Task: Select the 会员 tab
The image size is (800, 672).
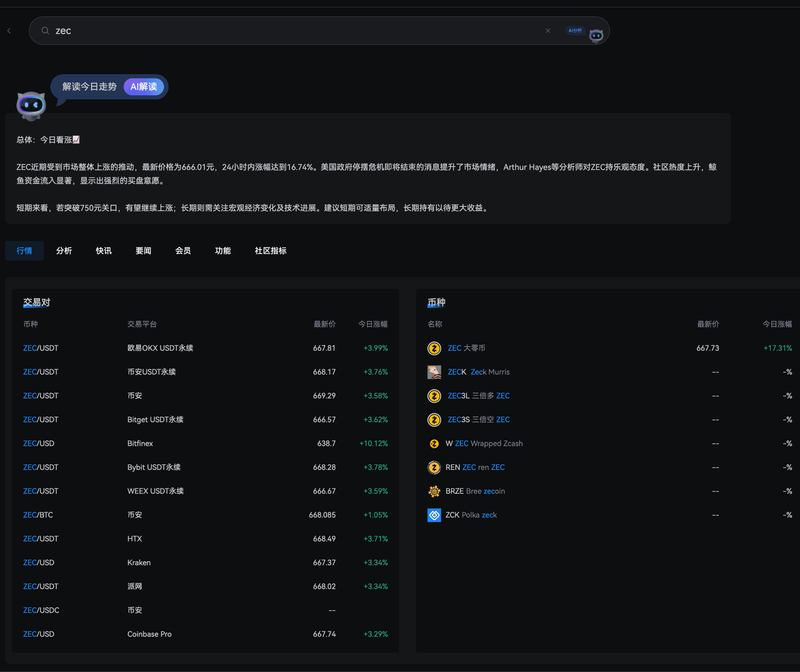Action: (x=183, y=251)
